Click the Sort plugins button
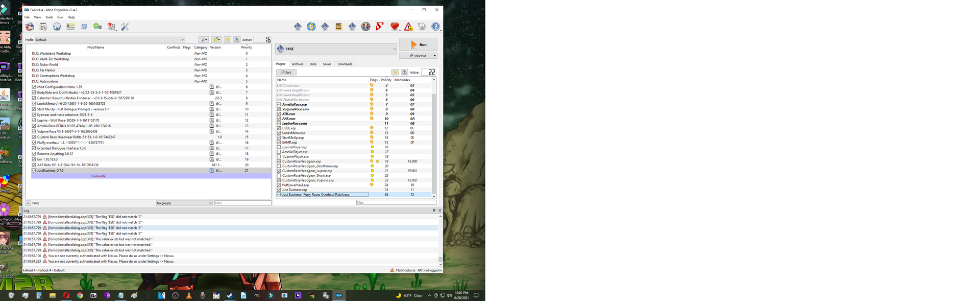The image size is (980, 301). pyautogui.click(x=286, y=72)
